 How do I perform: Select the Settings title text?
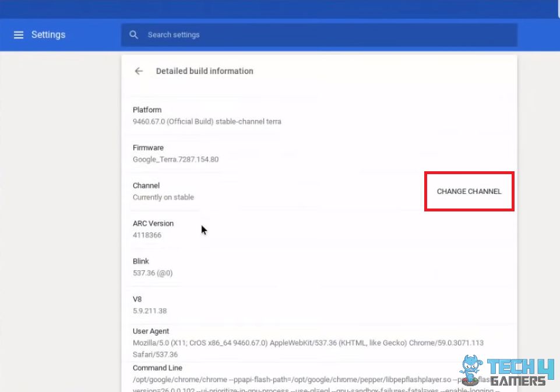(x=48, y=34)
